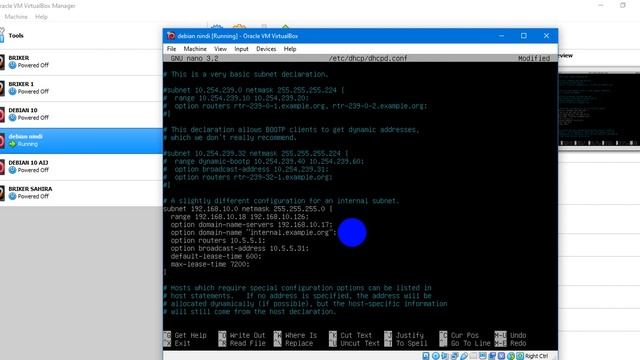Select the DEBIAN 10 virtual machine
Image resolution: width=640 pixels, height=360 pixels.
pyautogui.click(x=81, y=114)
